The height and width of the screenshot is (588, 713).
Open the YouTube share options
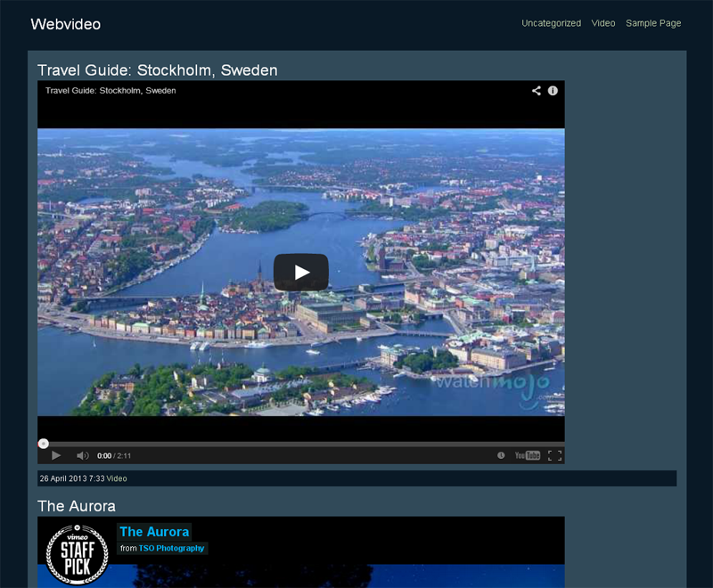(537, 90)
